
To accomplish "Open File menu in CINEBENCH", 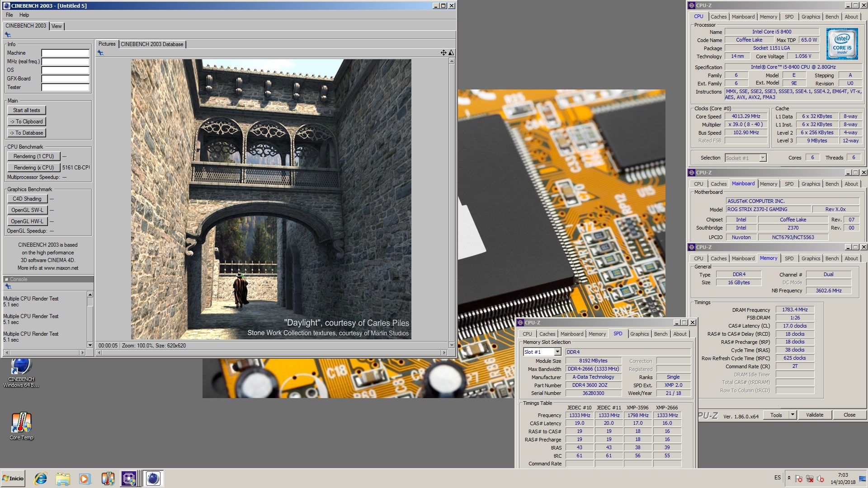I will pos(9,15).
